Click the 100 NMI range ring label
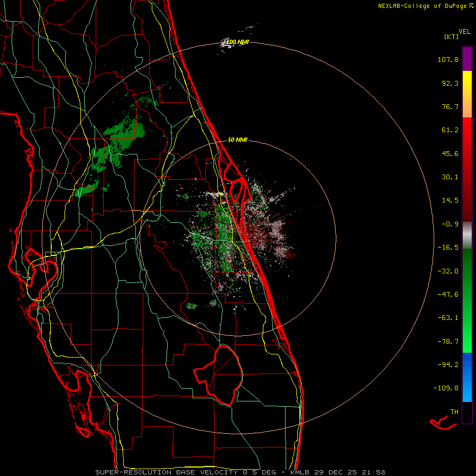Image resolution: width=476 pixels, height=476 pixels. (237, 42)
